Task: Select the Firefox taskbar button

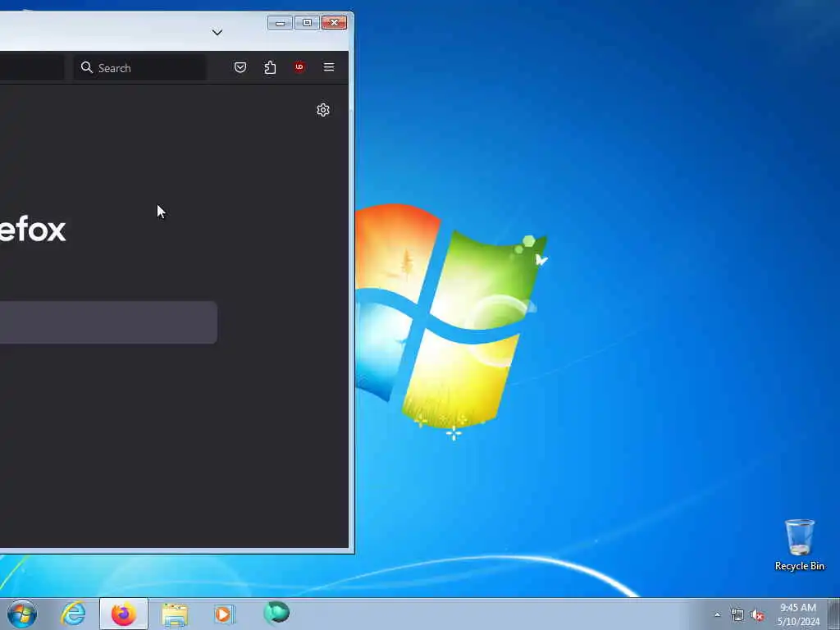Action: 124,614
